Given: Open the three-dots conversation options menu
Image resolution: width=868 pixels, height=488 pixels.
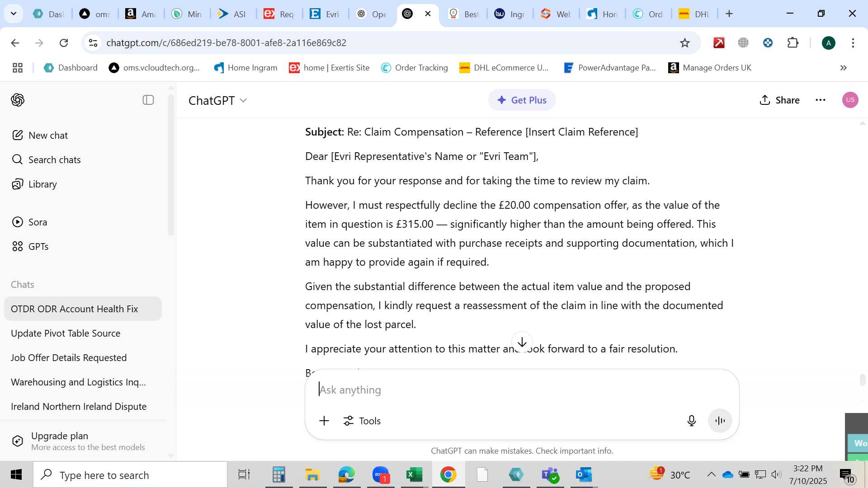Looking at the screenshot, I should tap(821, 100).
